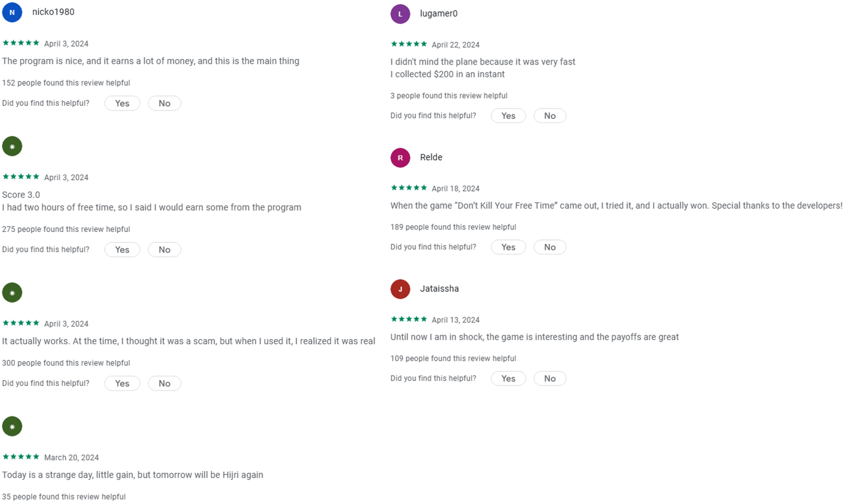845x504 pixels.
Task: Choose Yes under 'It actually works' review
Action: [122, 384]
